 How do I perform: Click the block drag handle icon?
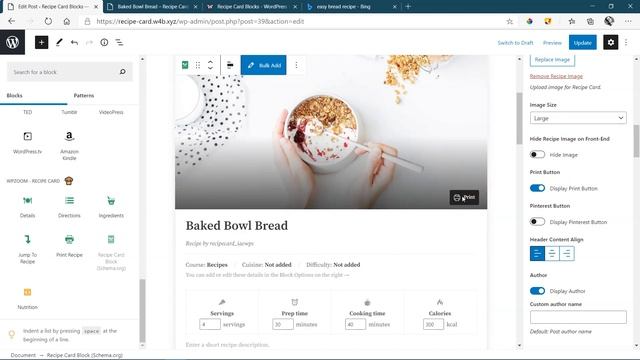(x=198, y=65)
